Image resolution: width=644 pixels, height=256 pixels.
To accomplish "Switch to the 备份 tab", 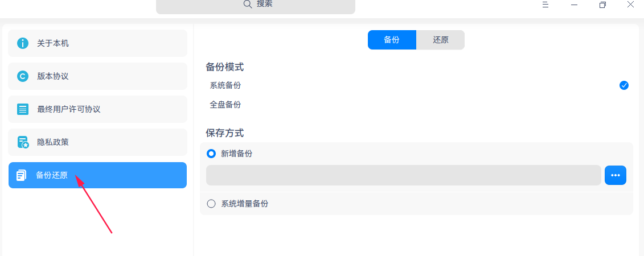I will 392,40.
